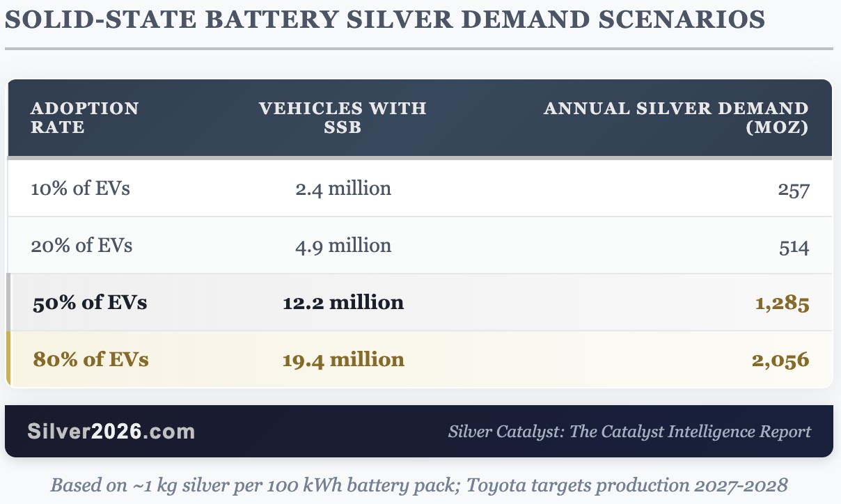Select the 20% of EVs row label

click(81, 246)
